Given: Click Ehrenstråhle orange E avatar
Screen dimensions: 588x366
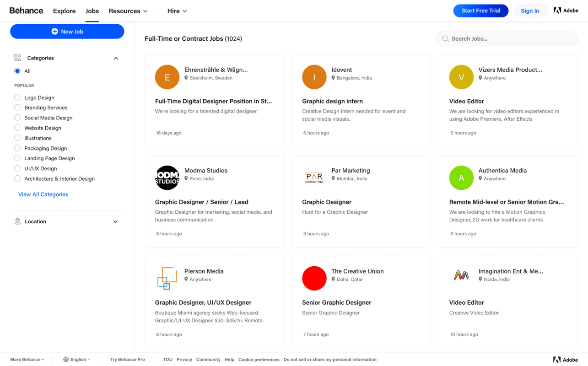Looking at the screenshot, I should [167, 77].
